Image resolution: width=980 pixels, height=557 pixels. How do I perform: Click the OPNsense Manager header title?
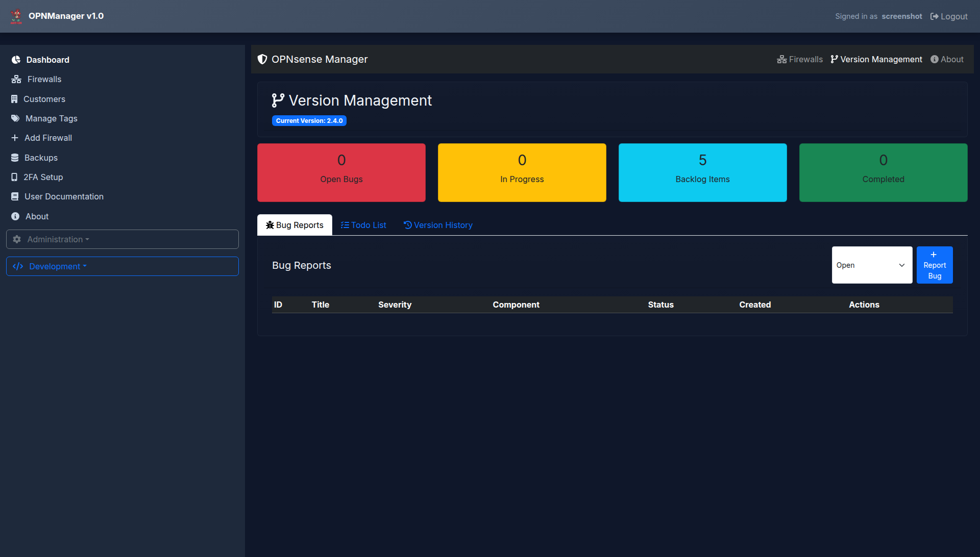tap(320, 59)
